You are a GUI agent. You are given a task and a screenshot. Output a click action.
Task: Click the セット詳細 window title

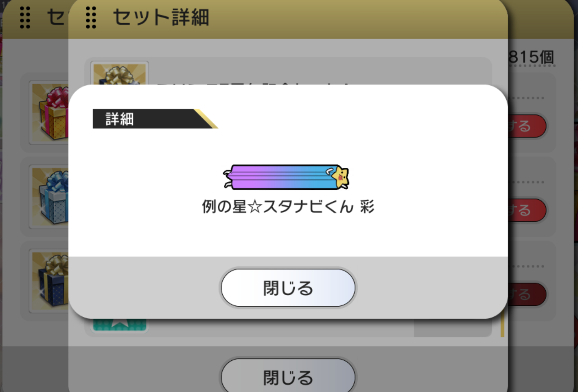coord(161,17)
